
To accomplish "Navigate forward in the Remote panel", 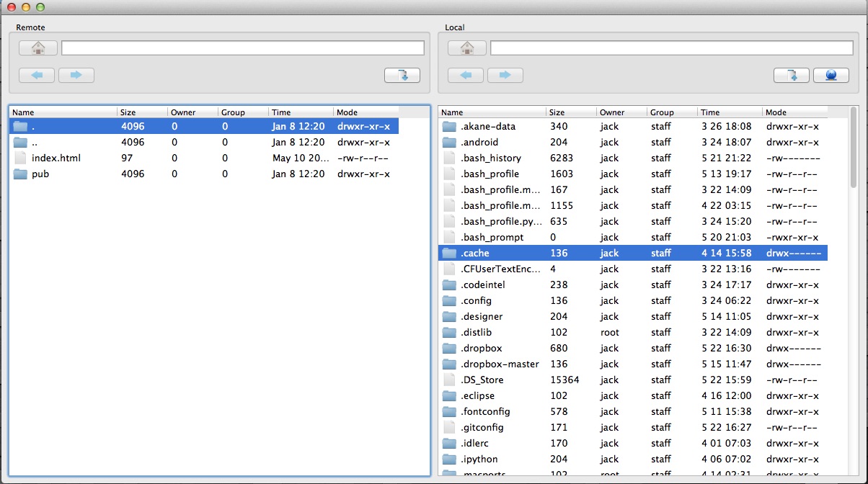I will point(76,75).
